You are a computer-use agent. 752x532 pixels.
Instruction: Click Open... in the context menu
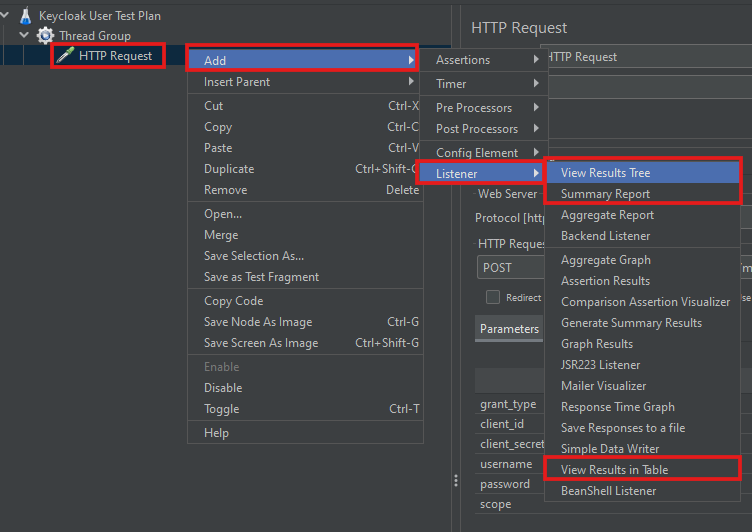(303, 214)
